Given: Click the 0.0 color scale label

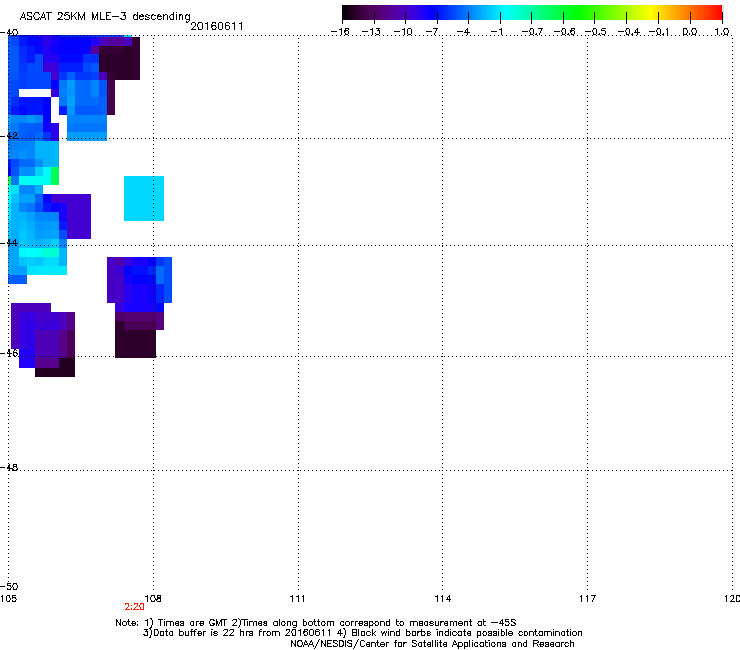Looking at the screenshot, I should pos(690,32).
